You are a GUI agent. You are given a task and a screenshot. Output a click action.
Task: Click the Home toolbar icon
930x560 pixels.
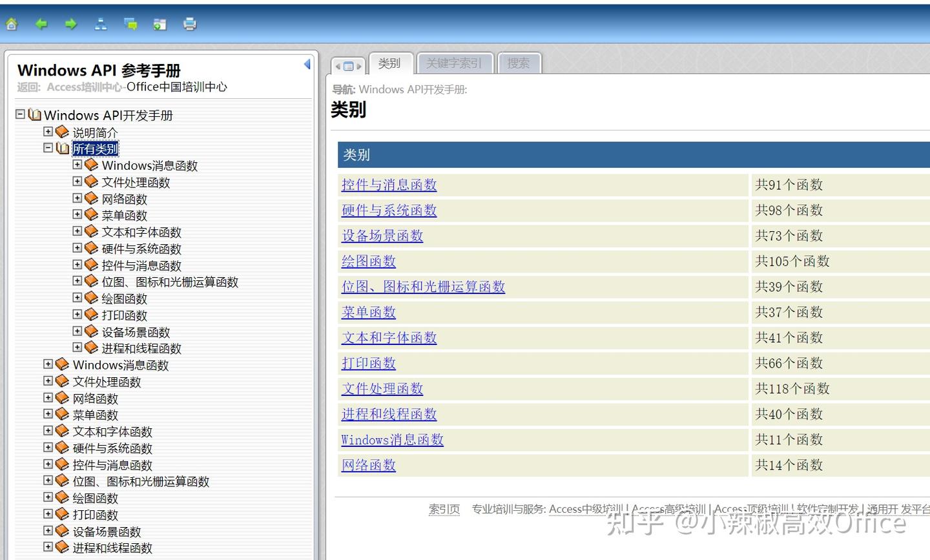[11, 23]
